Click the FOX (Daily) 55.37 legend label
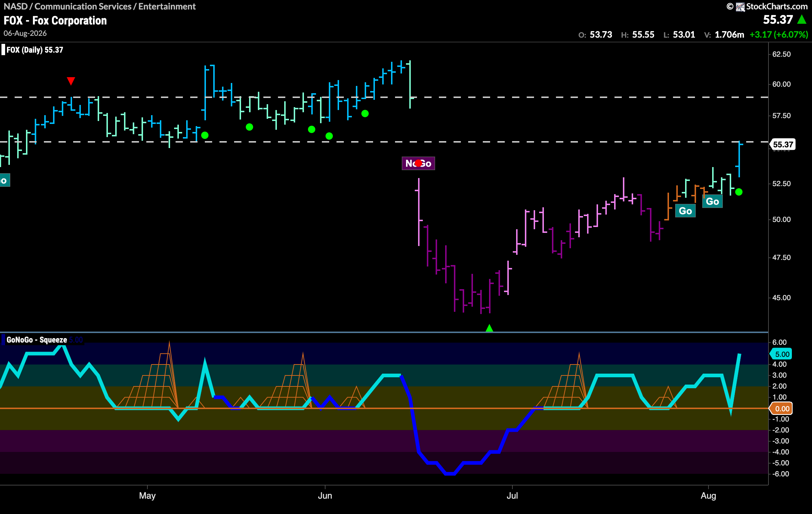Screen dimensions: 812x514 click(35, 50)
